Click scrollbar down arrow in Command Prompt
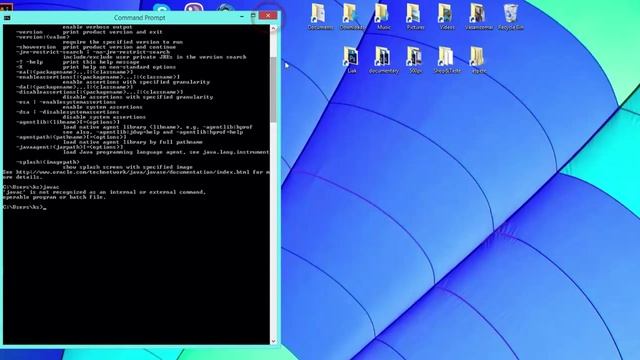This screenshot has width=640, height=360. 273,341
